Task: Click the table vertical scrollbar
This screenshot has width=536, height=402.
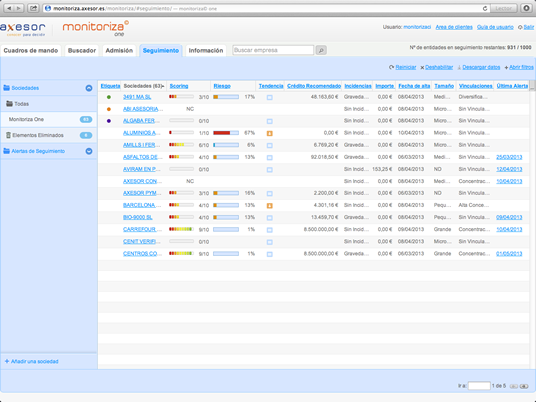Action: coord(532,224)
